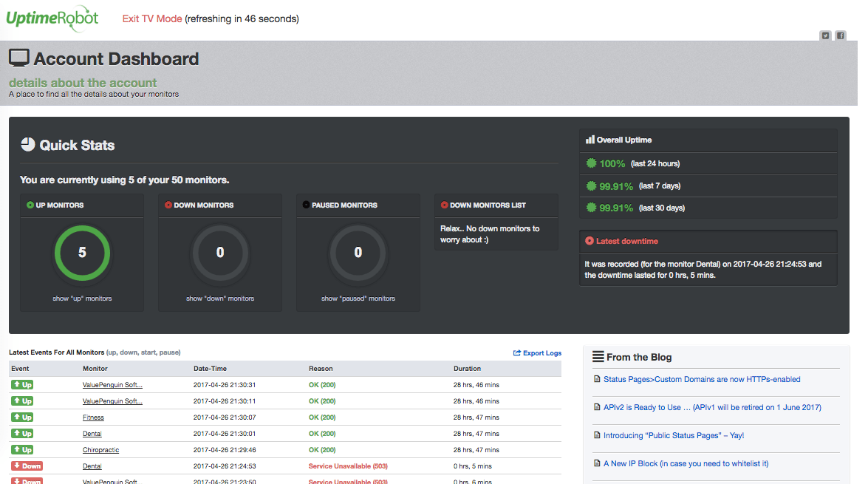
Task: Click the Up badge in the Fitness row
Action: pyautogui.click(x=22, y=417)
